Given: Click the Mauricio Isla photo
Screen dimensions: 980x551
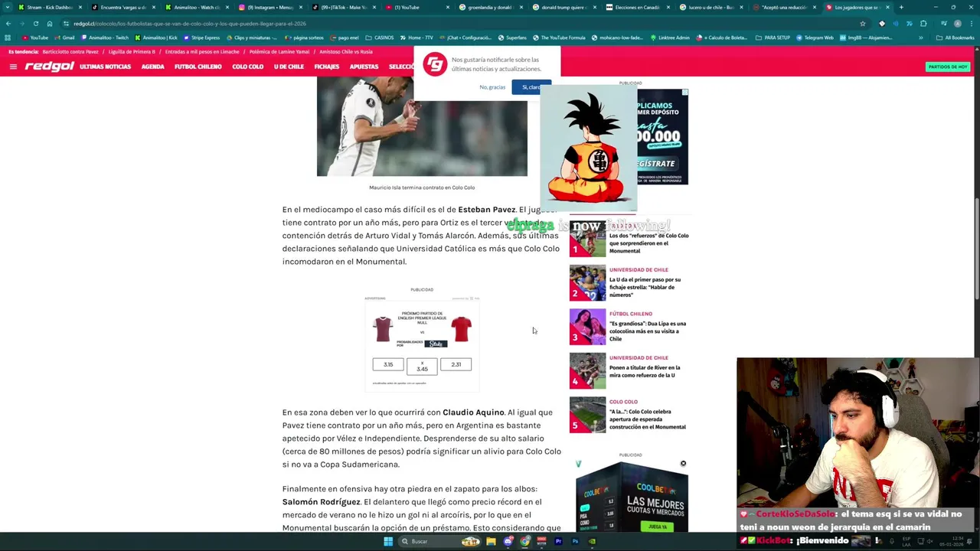Looking at the screenshot, I should [x=422, y=126].
